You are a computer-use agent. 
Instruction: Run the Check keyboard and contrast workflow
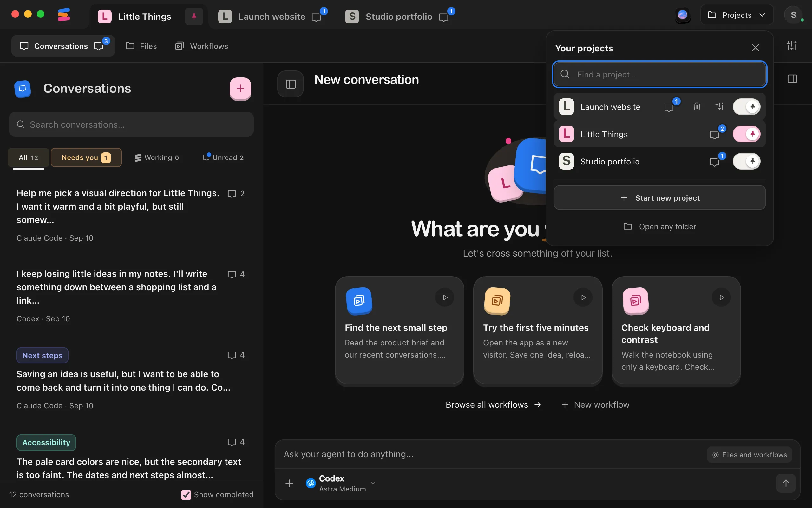721,297
